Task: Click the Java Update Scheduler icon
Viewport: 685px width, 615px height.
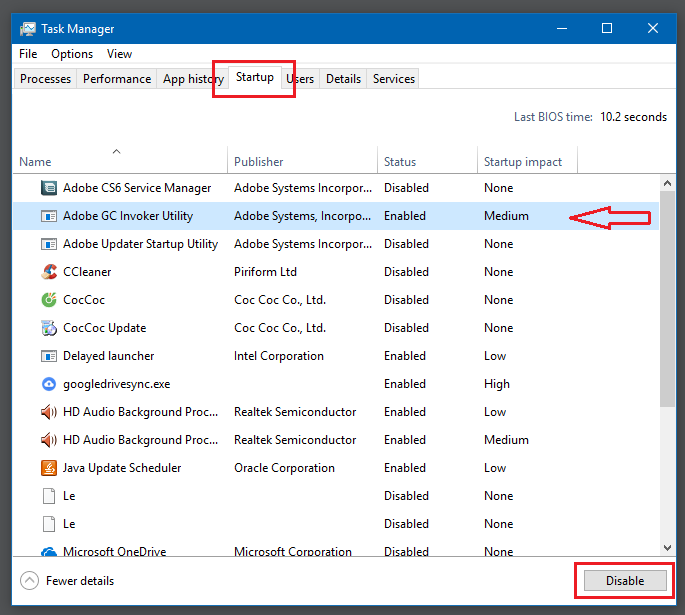Action: pos(49,468)
